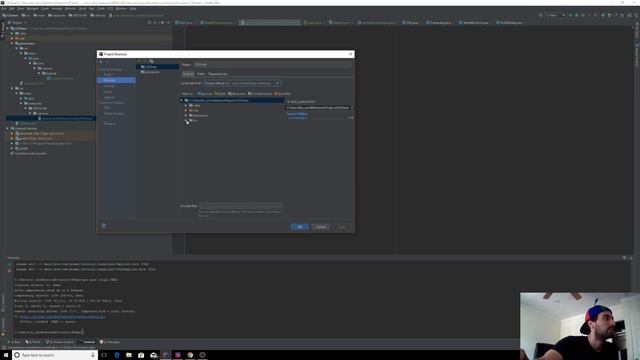Collapse the project root node in Project panel
640x360 pixels.
pos(7,28)
